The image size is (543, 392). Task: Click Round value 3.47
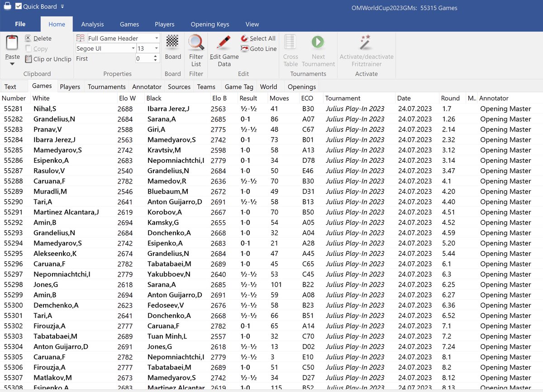point(449,171)
